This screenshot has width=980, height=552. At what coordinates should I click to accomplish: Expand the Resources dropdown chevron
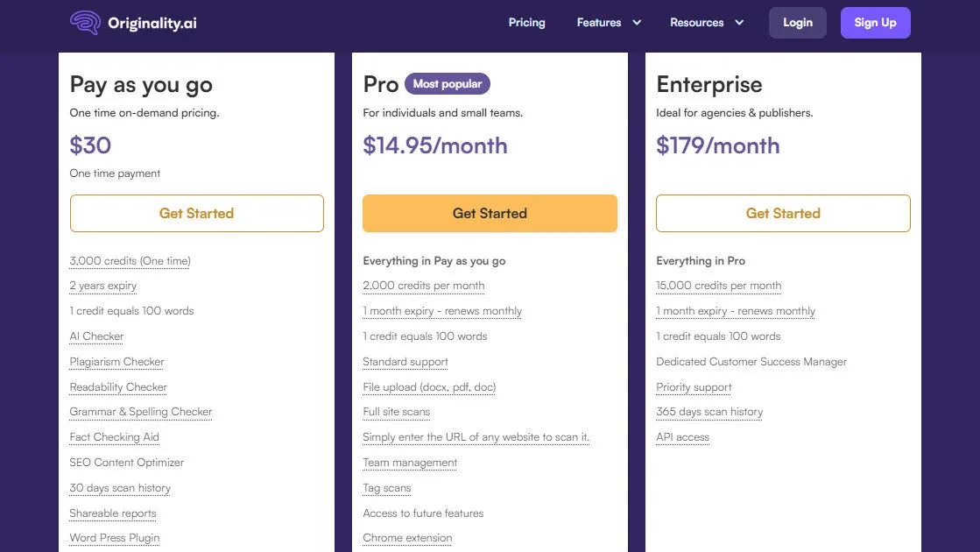pos(738,23)
